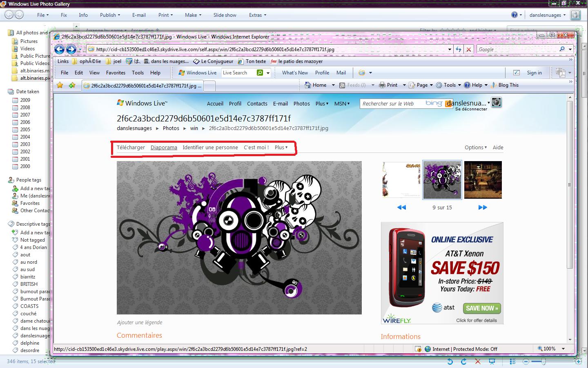This screenshot has height=368, width=588.
Task: Open the IE zoom level dropdown arrow
Action: [x=563, y=349]
